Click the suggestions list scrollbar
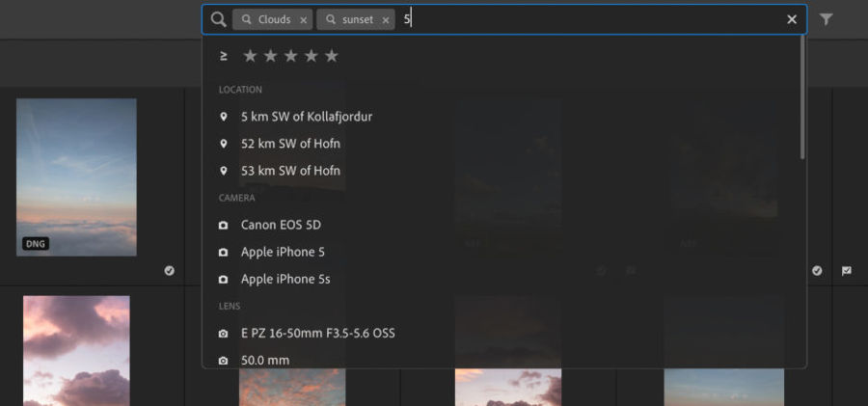The height and width of the screenshot is (406, 868). (802, 96)
